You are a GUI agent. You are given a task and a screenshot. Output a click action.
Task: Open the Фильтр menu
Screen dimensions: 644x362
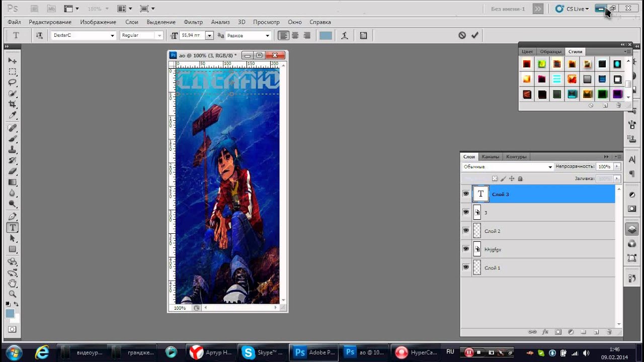[193, 22]
